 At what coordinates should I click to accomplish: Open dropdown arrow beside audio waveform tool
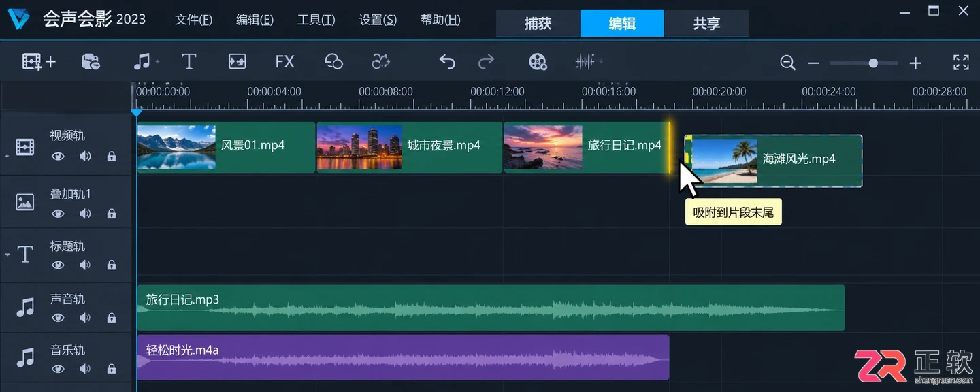tap(600, 62)
